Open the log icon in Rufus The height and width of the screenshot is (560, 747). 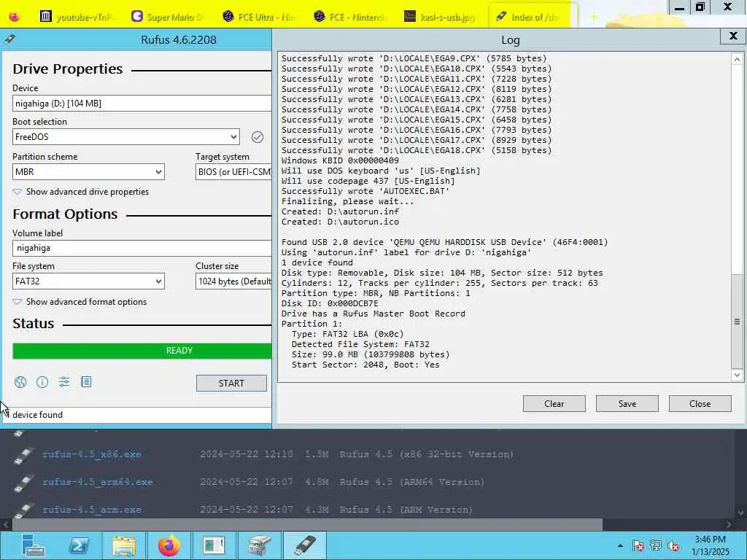pos(86,382)
